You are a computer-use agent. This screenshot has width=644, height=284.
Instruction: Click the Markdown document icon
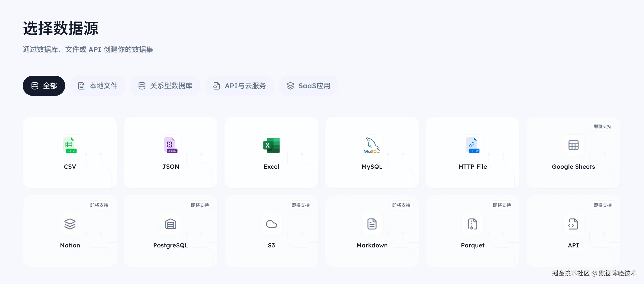point(372,224)
